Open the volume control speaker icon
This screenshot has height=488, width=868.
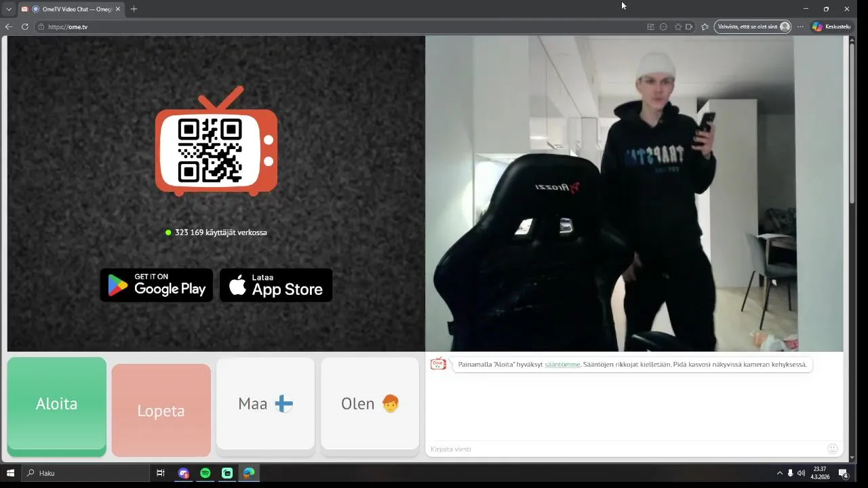click(x=801, y=473)
